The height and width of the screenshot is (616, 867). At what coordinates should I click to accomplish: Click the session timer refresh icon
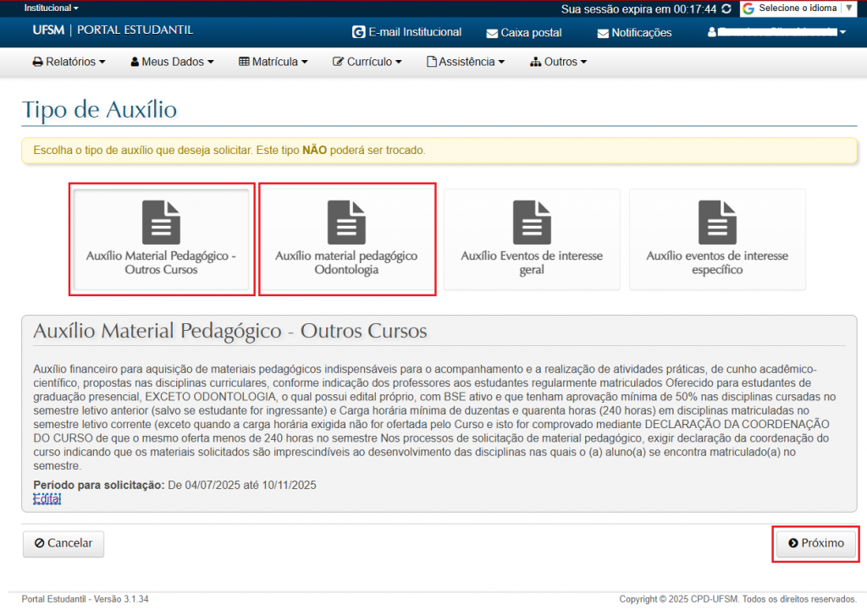coord(726,8)
